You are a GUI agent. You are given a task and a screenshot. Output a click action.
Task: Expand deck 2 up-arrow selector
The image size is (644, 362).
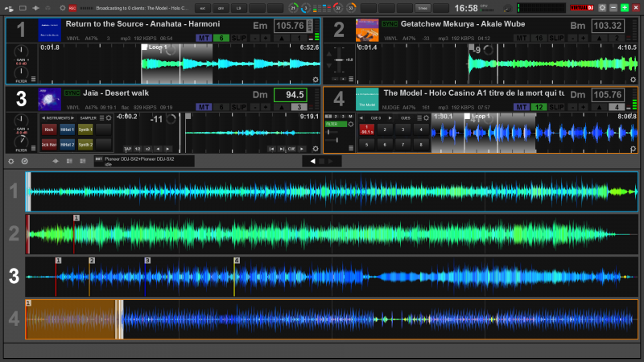(x=600, y=38)
